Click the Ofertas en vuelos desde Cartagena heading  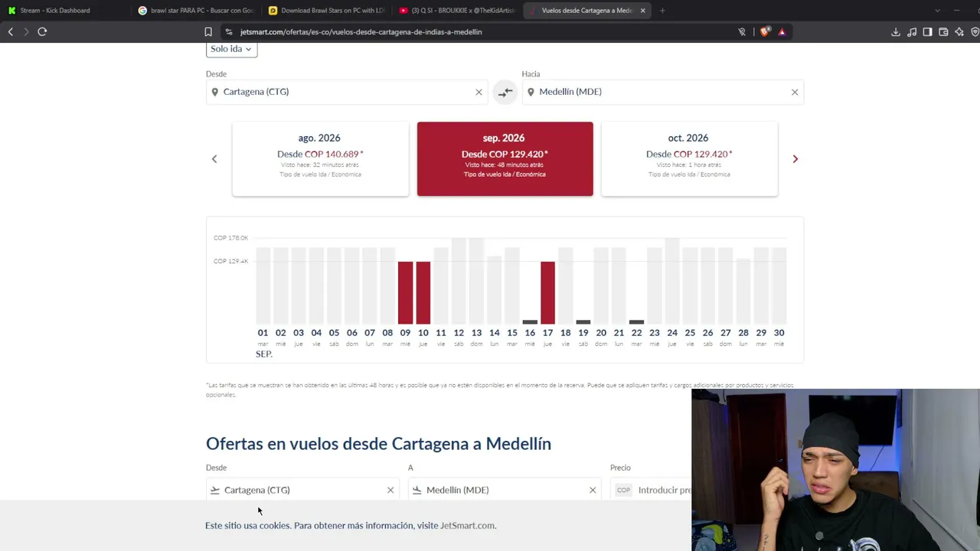point(378,444)
